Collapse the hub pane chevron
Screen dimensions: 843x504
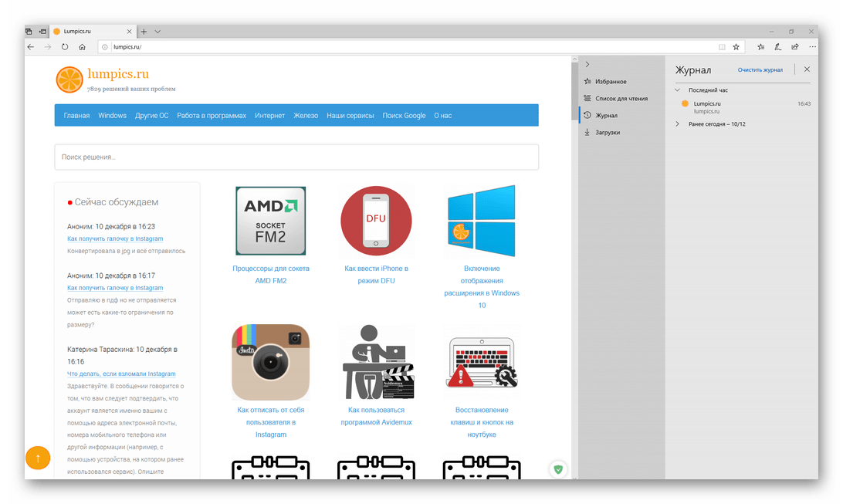[x=587, y=64]
